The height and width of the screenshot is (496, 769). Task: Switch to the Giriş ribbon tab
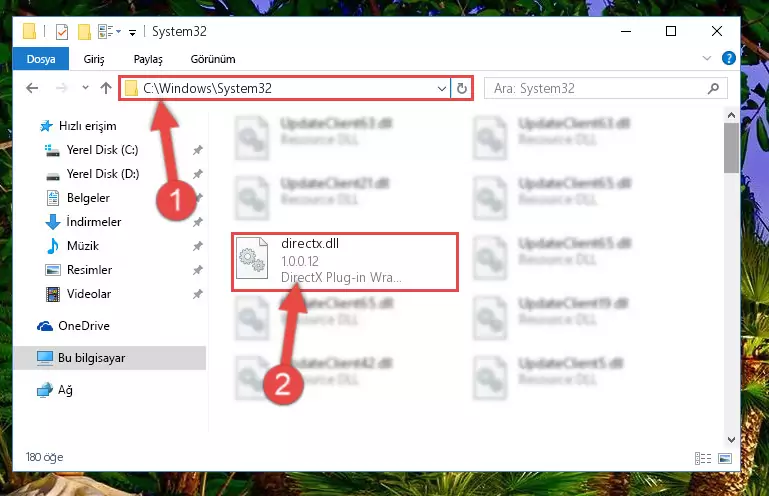[x=94, y=59]
